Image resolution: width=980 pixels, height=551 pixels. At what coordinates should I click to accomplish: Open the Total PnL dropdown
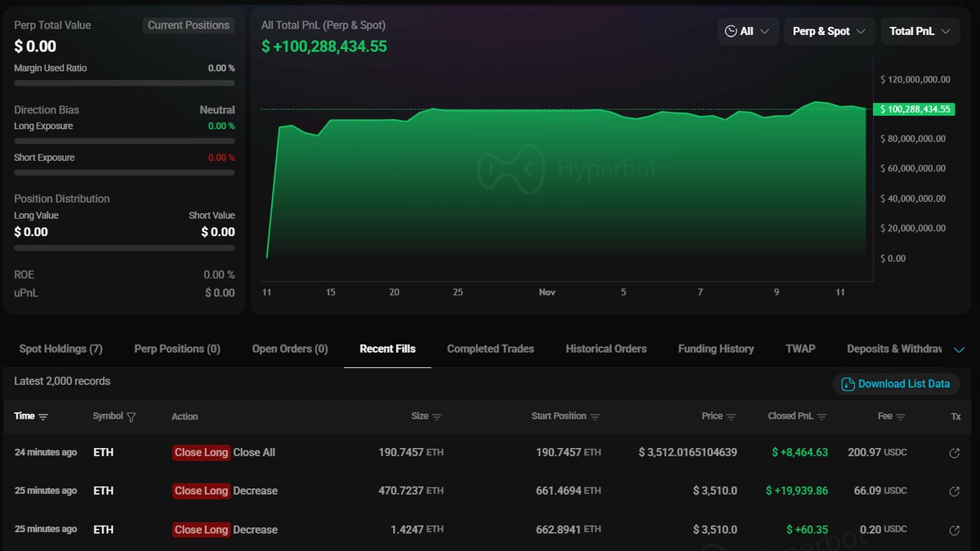coord(920,30)
